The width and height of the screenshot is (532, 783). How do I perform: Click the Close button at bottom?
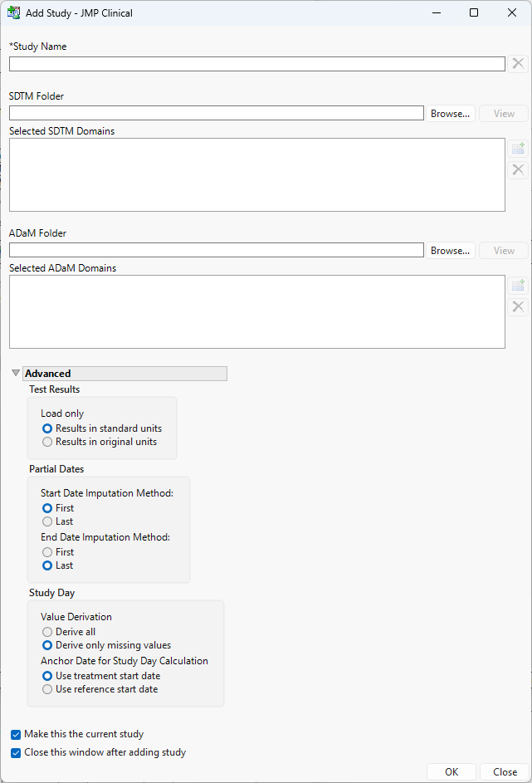coord(505,772)
